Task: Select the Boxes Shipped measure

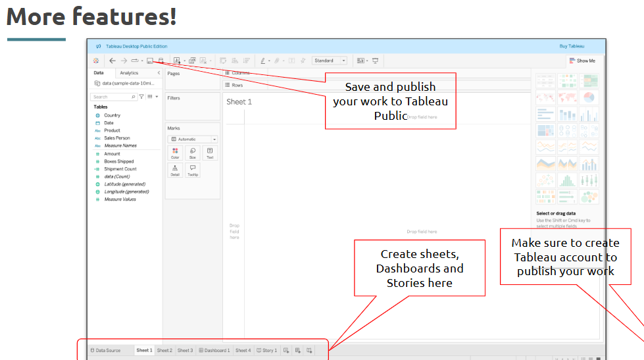Action: point(118,161)
